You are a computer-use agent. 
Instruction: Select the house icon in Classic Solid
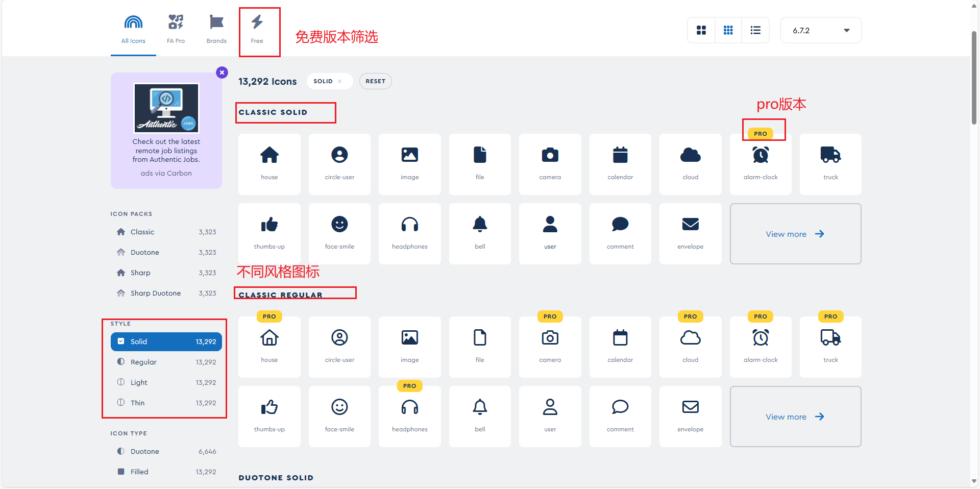pyautogui.click(x=269, y=163)
